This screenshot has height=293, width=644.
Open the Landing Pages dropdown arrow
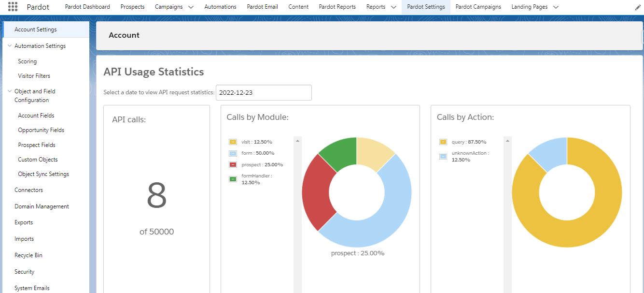(556, 7)
